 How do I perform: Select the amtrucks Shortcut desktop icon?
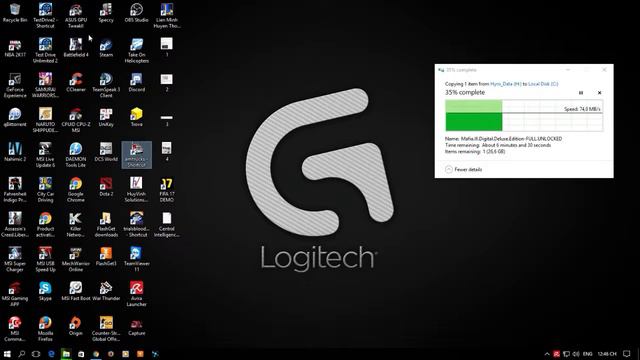click(x=136, y=155)
